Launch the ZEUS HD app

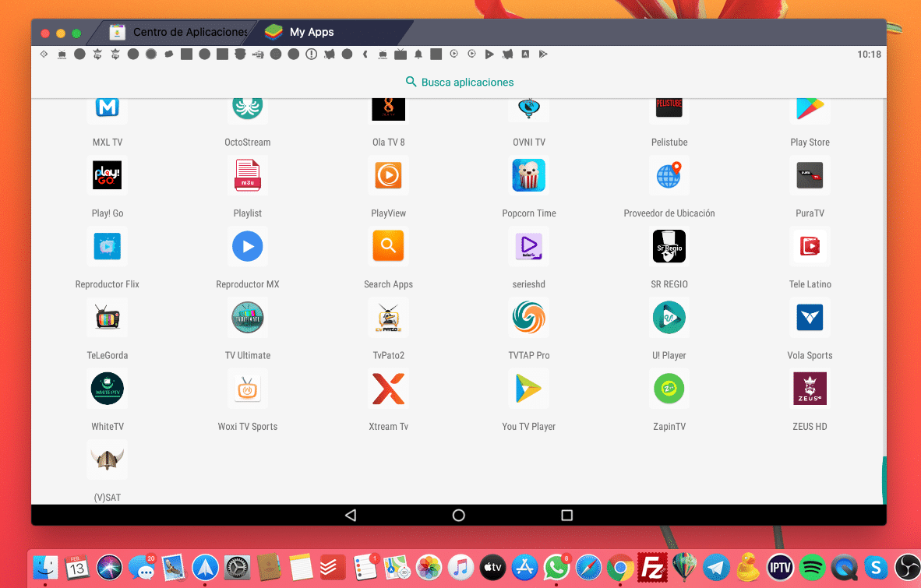point(810,389)
